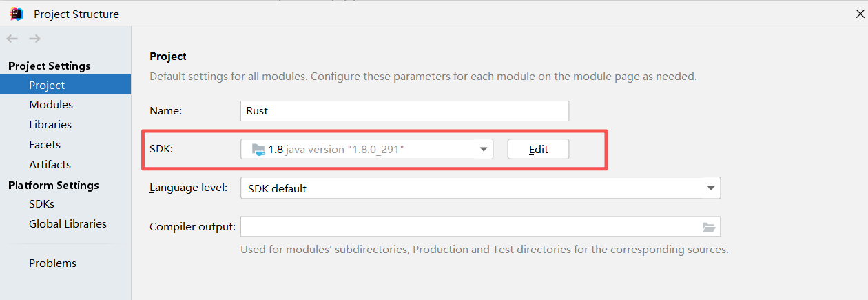Open SDKs under Platform Settings
The image size is (868, 300).
41,204
